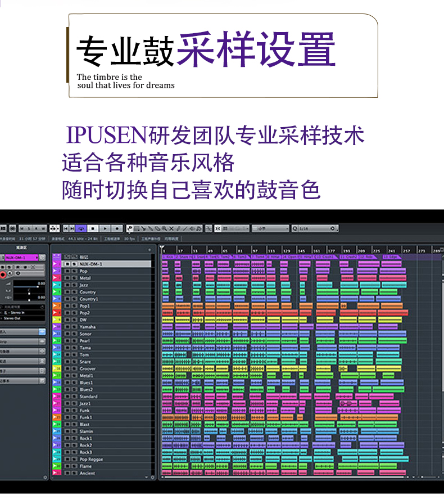Click the Q quantize icon
This screenshot has height=504, width=444.
click(x=295, y=228)
